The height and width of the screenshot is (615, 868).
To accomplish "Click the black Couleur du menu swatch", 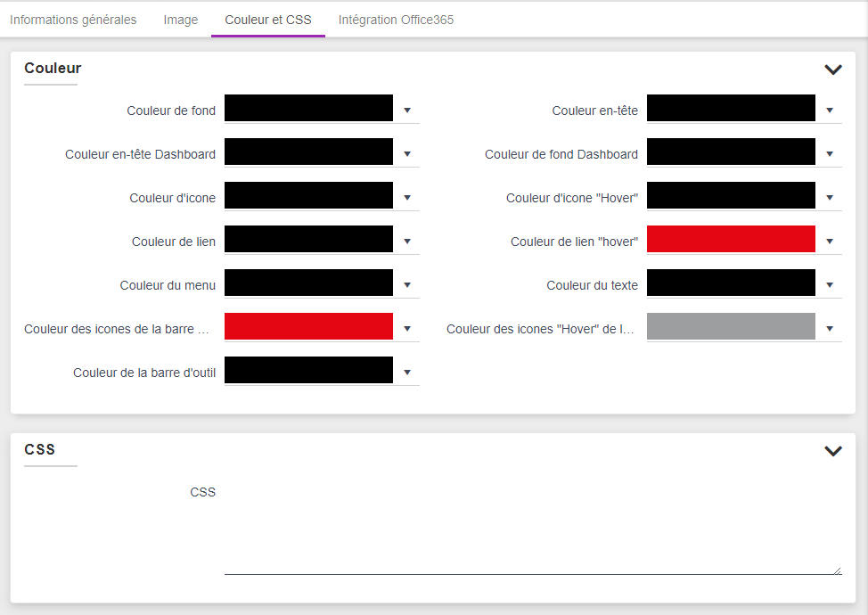I will pos(308,283).
